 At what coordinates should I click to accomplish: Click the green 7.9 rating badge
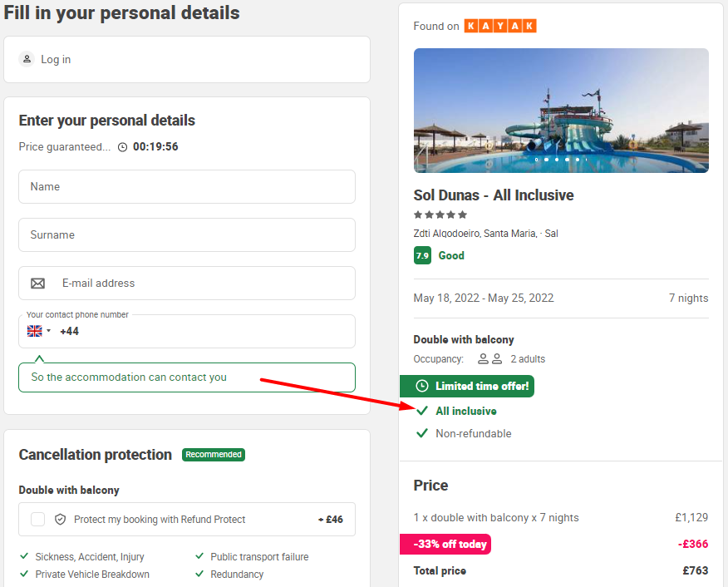pos(422,255)
